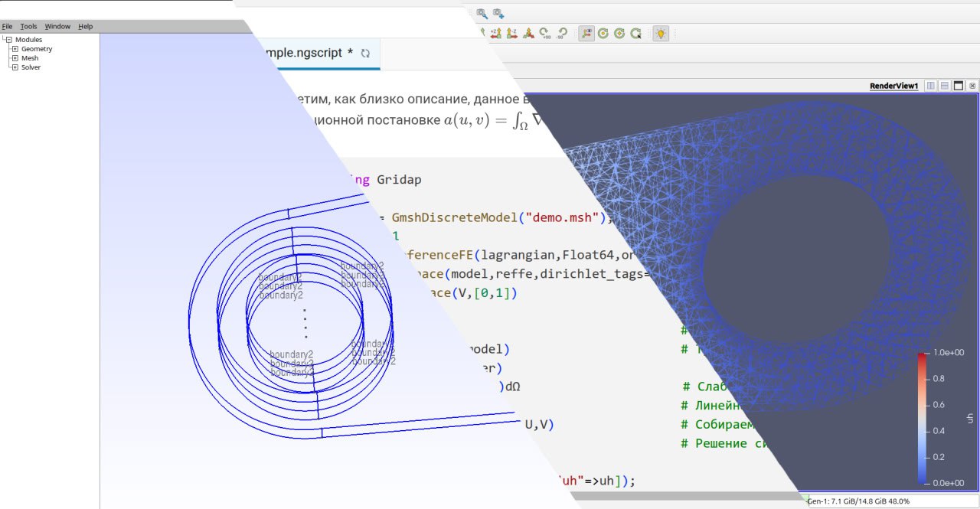
Task: Expand the Mesh module node
Action: click(x=15, y=57)
